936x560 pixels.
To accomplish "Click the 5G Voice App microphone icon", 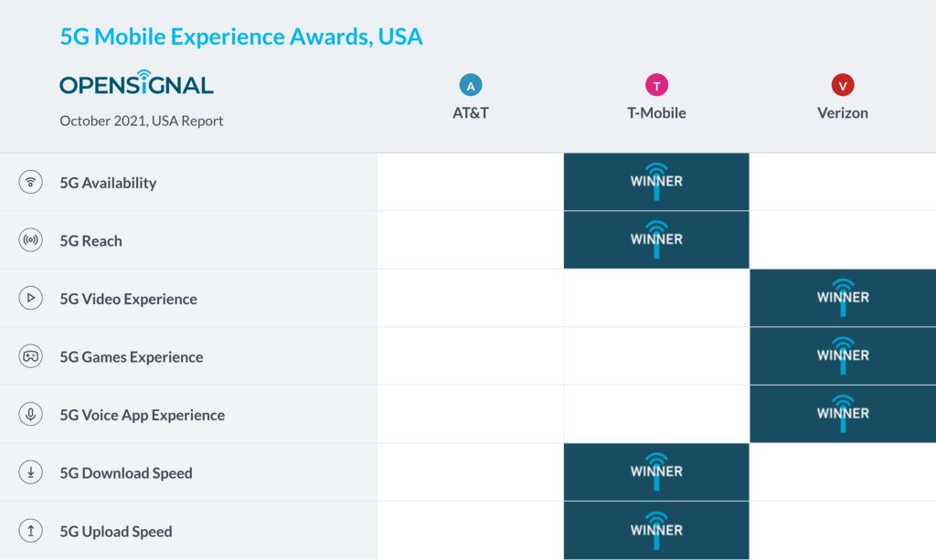I will [x=31, y=414].
